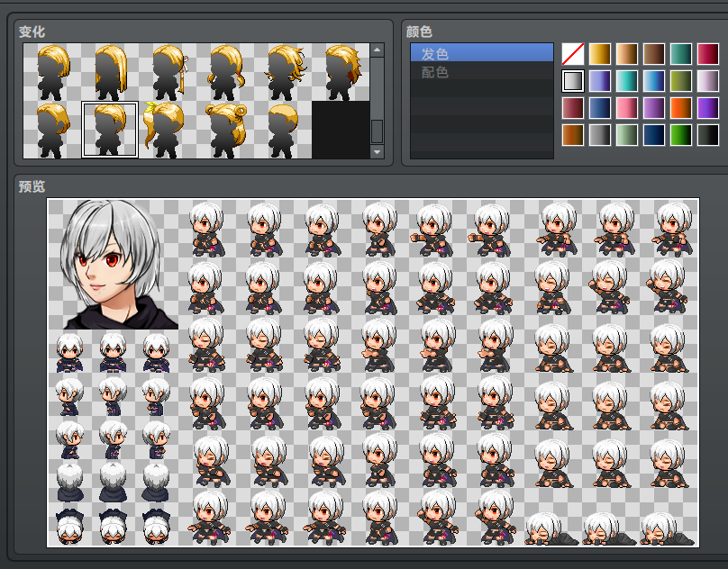728x569 pixels.
Task: Pick the spiky hairstyle with brown tips
Action: 341,72
